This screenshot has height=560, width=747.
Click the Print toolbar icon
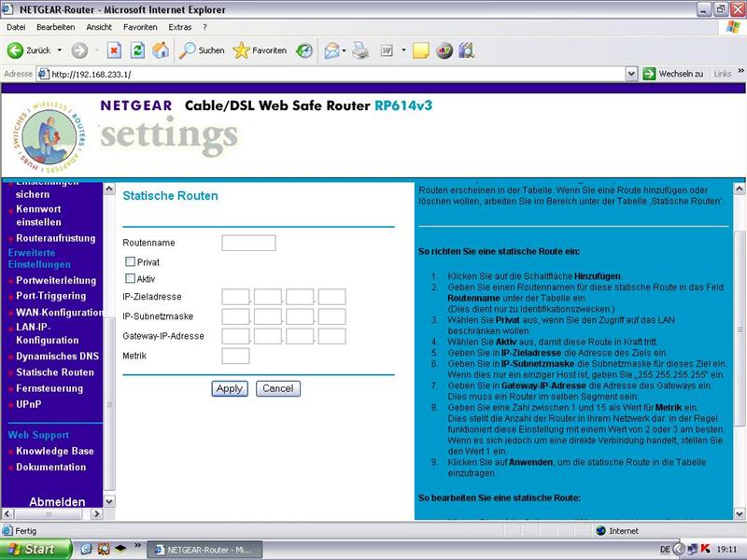[360, 50]
